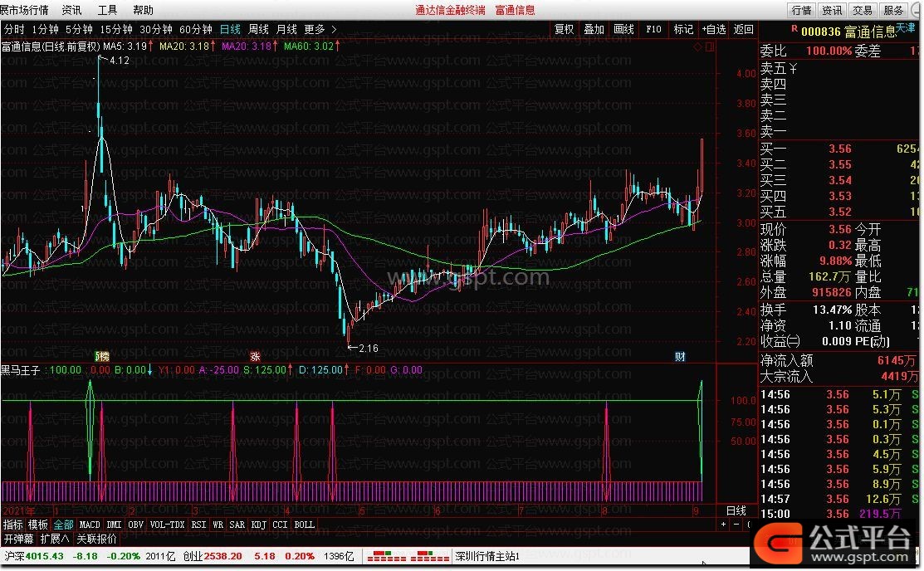Image resolution: width=924 pixels, height=571 pixels.
Task: Switch indicator to BOLL
Action: click(x=304, y=525)
